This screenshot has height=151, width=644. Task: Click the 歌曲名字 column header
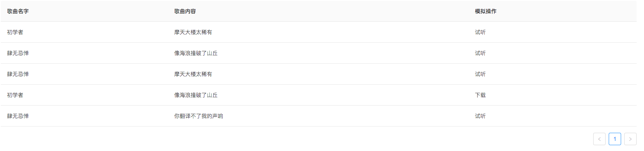pos(18,11)
